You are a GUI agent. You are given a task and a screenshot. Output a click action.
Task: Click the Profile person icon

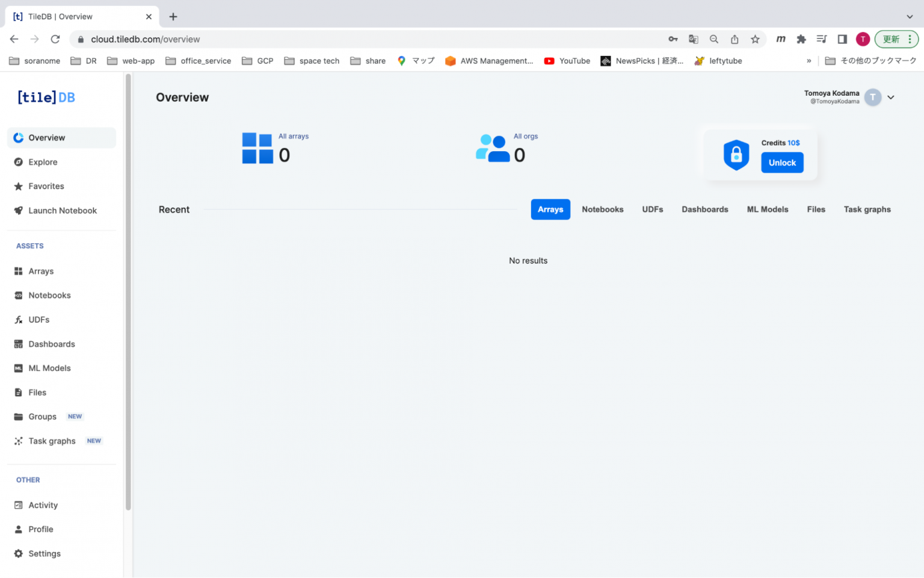tap(19, 529)
